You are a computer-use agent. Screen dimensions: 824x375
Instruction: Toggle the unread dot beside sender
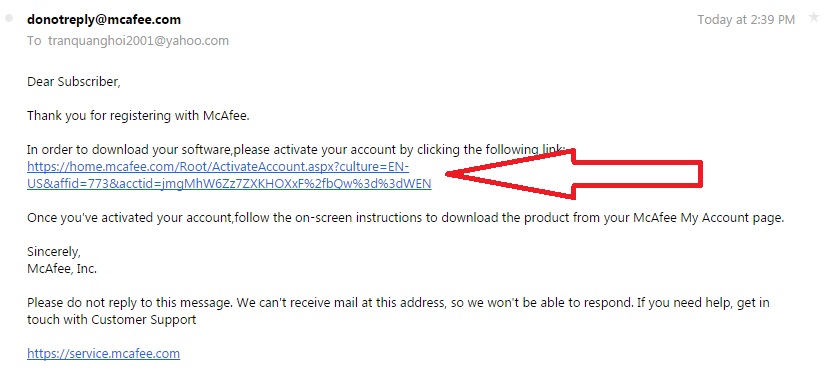[8, 19]
